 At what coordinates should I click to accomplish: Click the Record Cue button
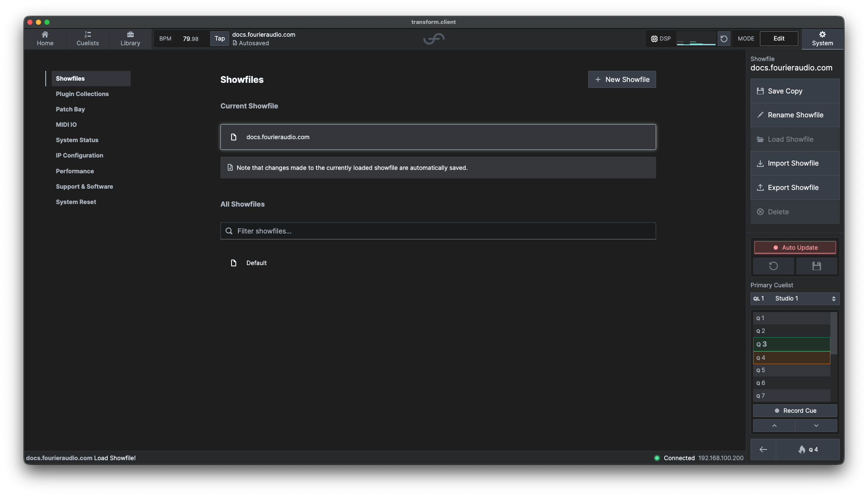[795, 411]
